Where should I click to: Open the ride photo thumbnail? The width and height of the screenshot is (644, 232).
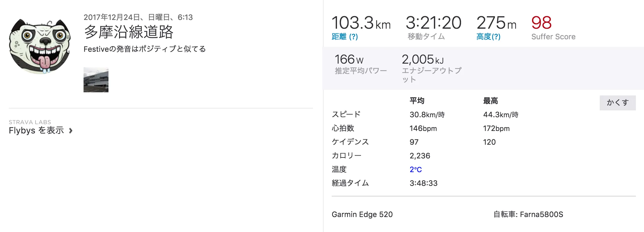pos(96,80)
